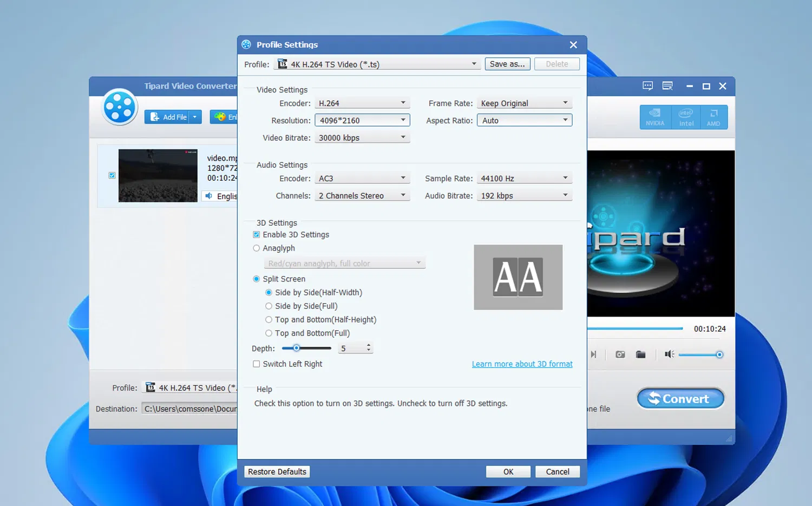Image resolution: width=812 pixels, height=506 pixels.
Task: Choose Side by Side(Full)
Action: pos(269,306)
